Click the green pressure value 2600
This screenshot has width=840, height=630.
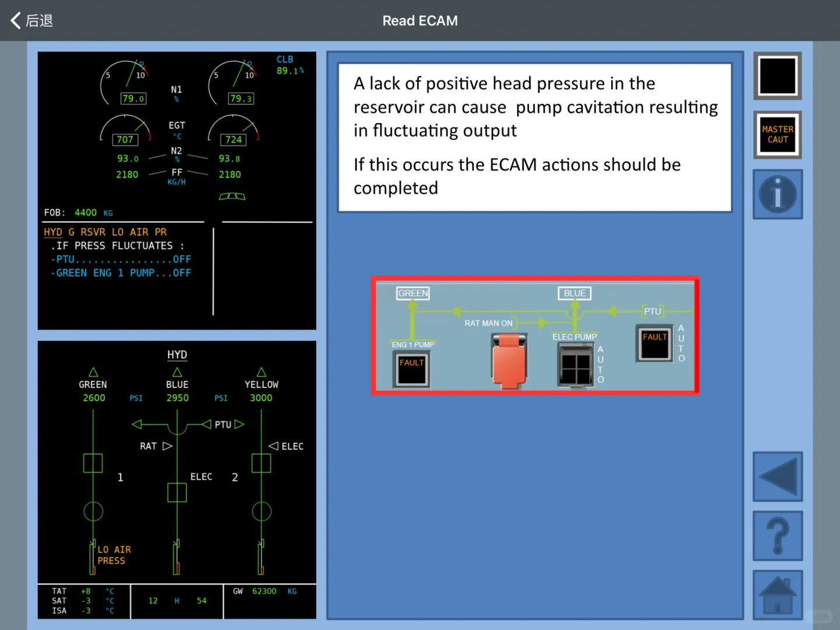(94, 398)
